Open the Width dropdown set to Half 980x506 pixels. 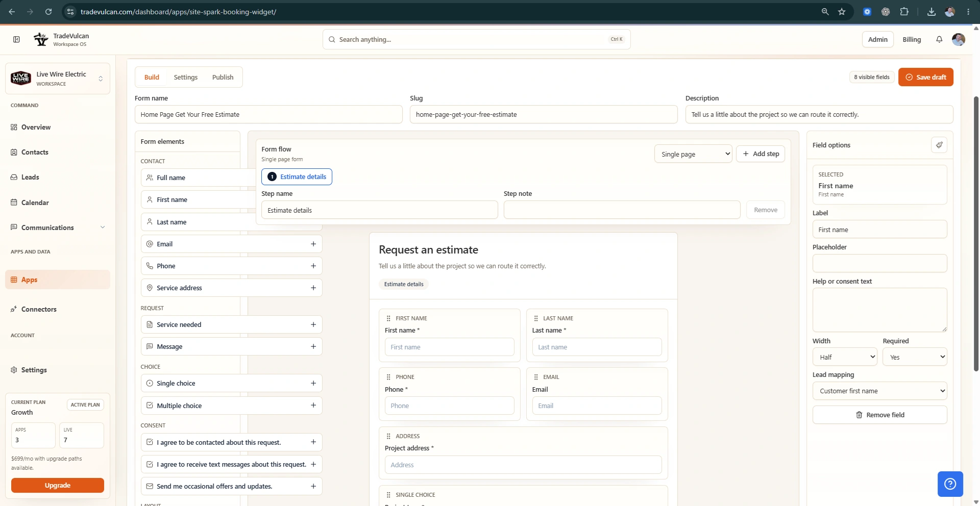pos(845,357)
